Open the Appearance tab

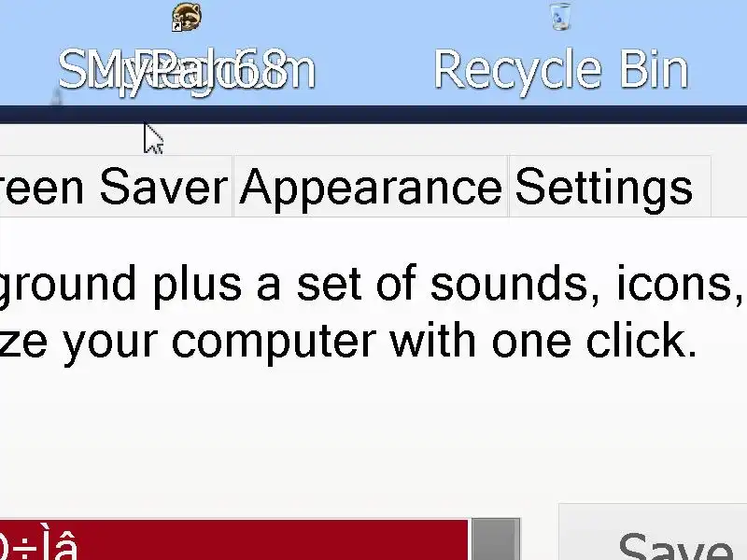click(x=371, y=187)
